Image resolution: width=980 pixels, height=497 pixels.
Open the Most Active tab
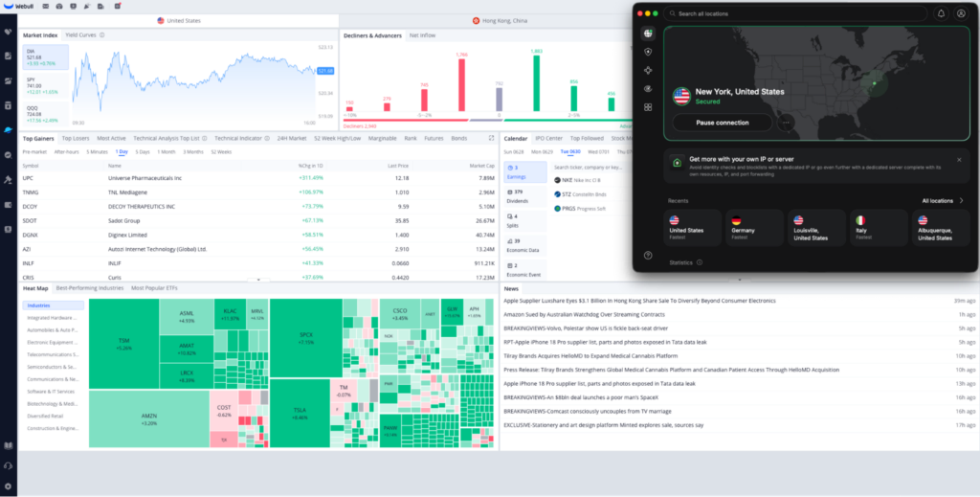111,139
